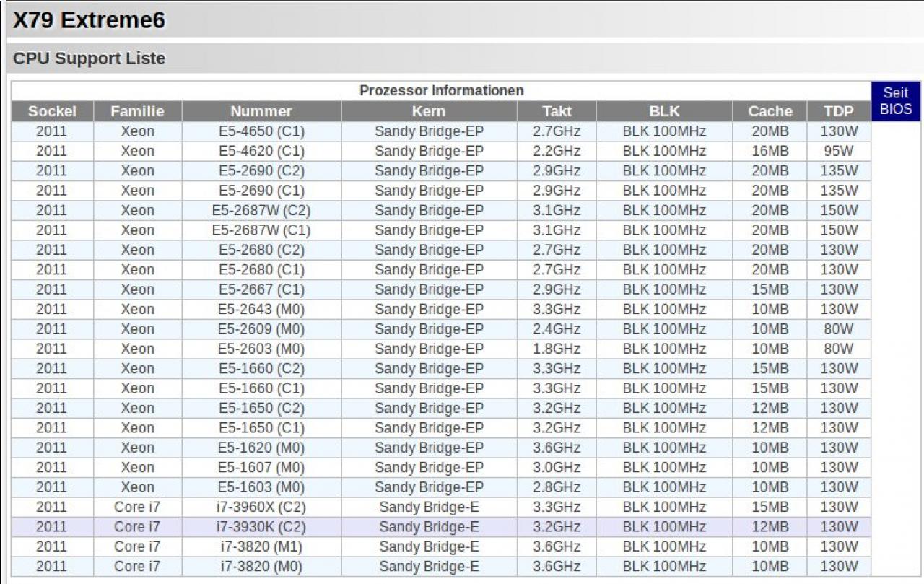Select the E5-2603 (M0) cell

tap(261, 349)
